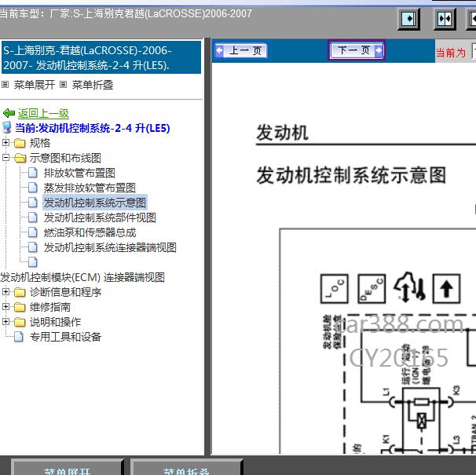Open 燃油泵和传感器总成 page
The image size is (476, 475).
[90, 232]
